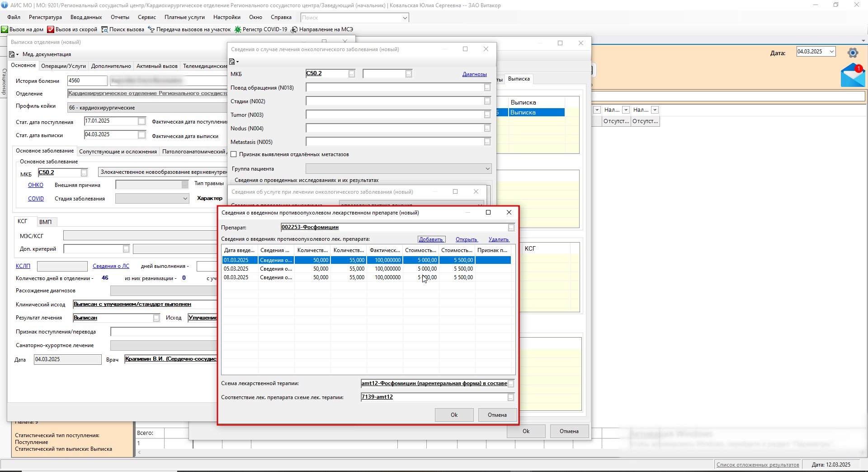The height and width of the screenshot is (472, 868).
Task: Click the green COVID-19 registry virus icon
Action: click(238, 29)
